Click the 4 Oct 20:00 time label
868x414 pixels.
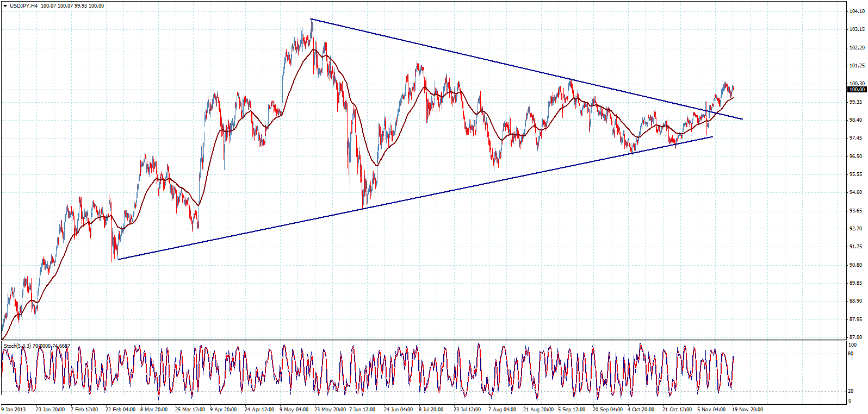tap(641, 410)
